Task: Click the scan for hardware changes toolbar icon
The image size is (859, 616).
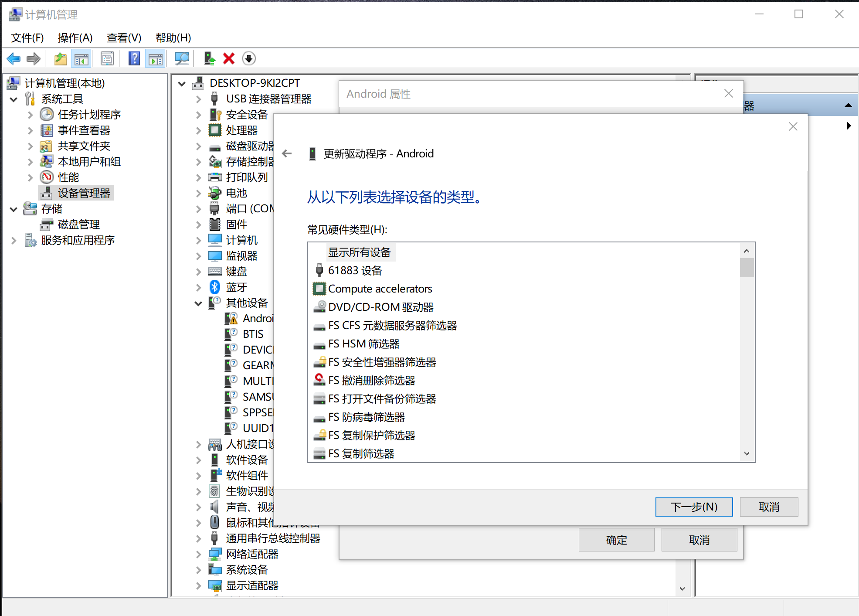Action: coord(182,58)
